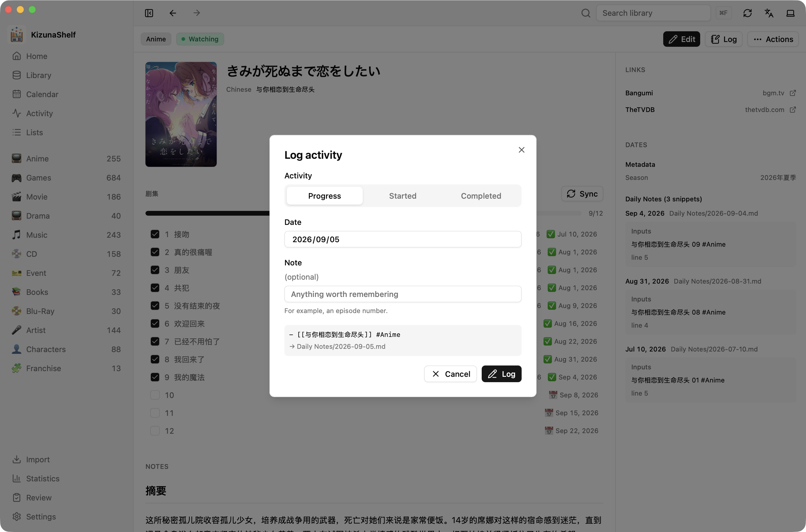The width and height of the screenshot is (806, 532).
Task: Select the Progress activity tab
Action: tap(324, 196)
